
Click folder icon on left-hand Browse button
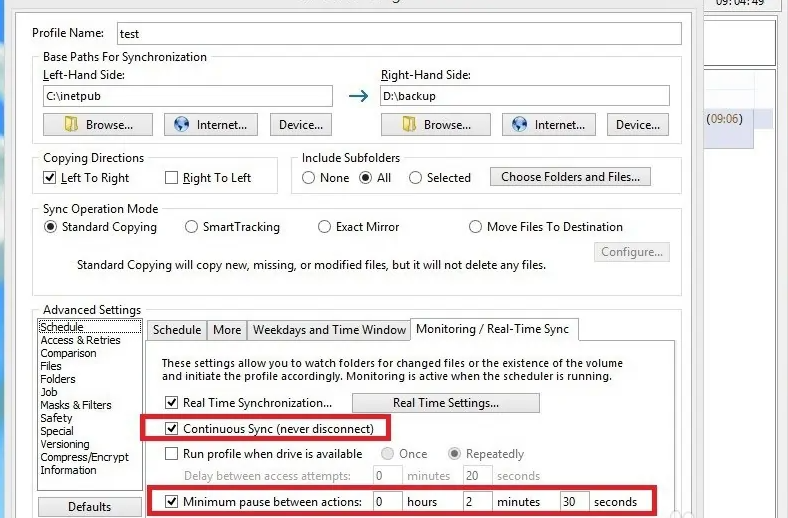tap(71, 124)
